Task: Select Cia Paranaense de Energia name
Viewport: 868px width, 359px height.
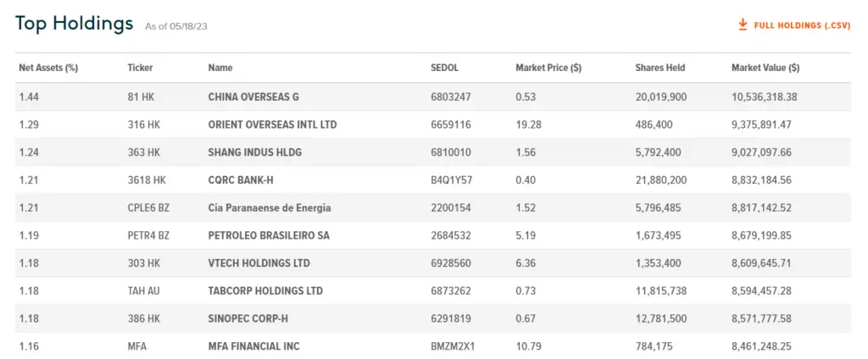Action: click(x=270, y=208)
